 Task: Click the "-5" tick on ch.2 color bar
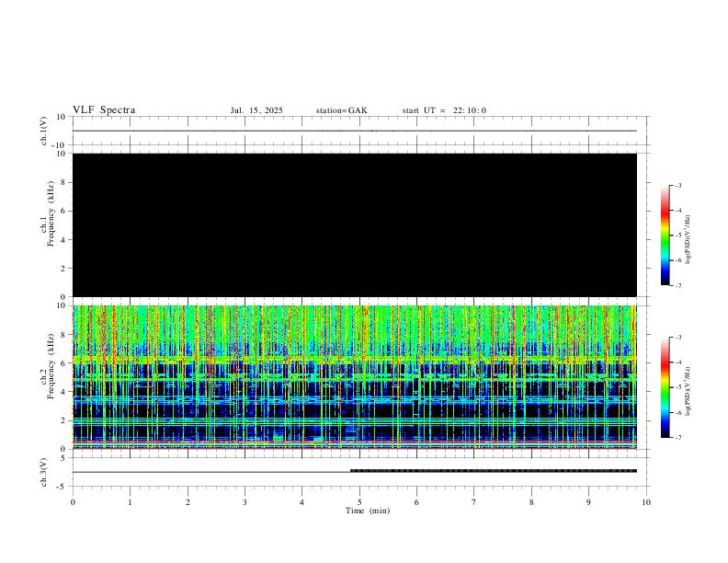pos(677,387)
